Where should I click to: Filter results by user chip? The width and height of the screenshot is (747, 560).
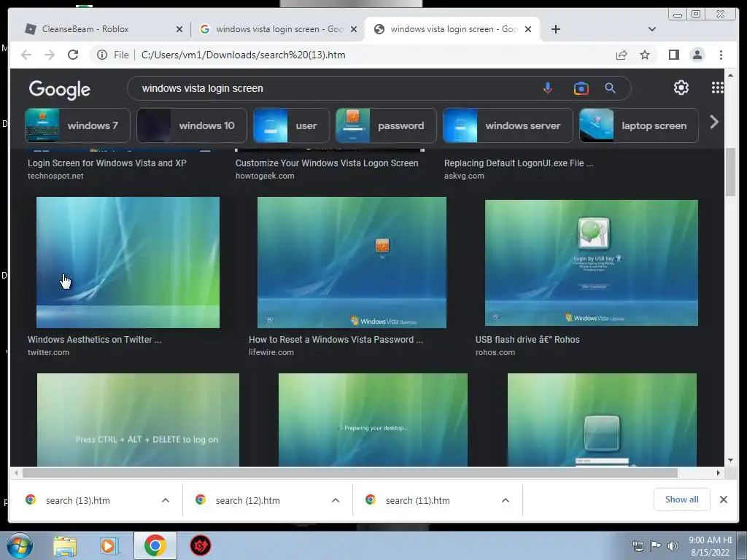point(291,125)
